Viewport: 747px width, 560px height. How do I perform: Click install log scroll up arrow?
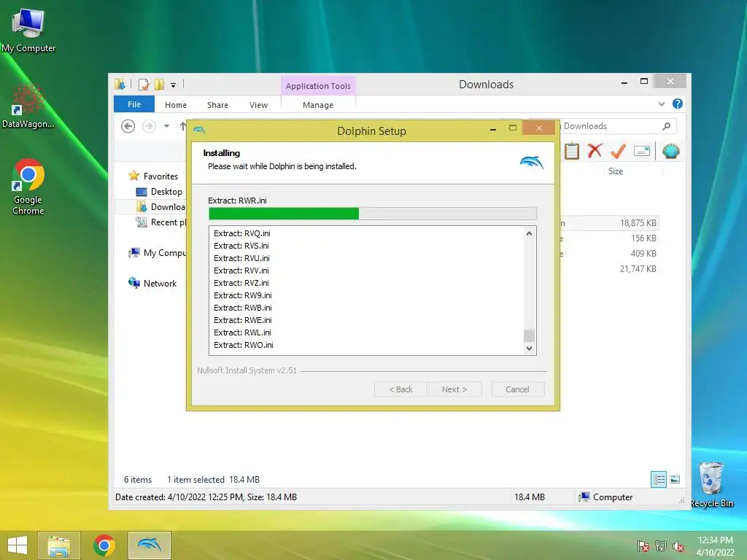pos(529,233)
